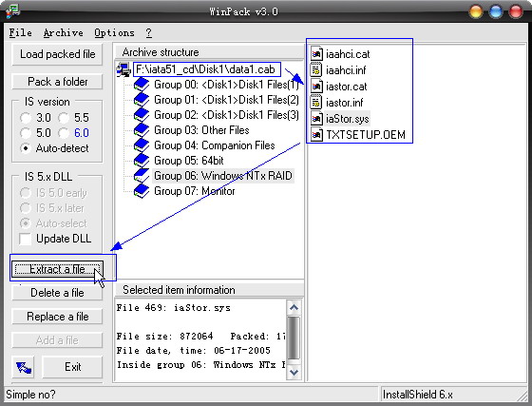Image resolution: width=532 pixels, height=406 pixels.
Task: Select the iaahci.cat file name
Action: click(x=348, y=54)
